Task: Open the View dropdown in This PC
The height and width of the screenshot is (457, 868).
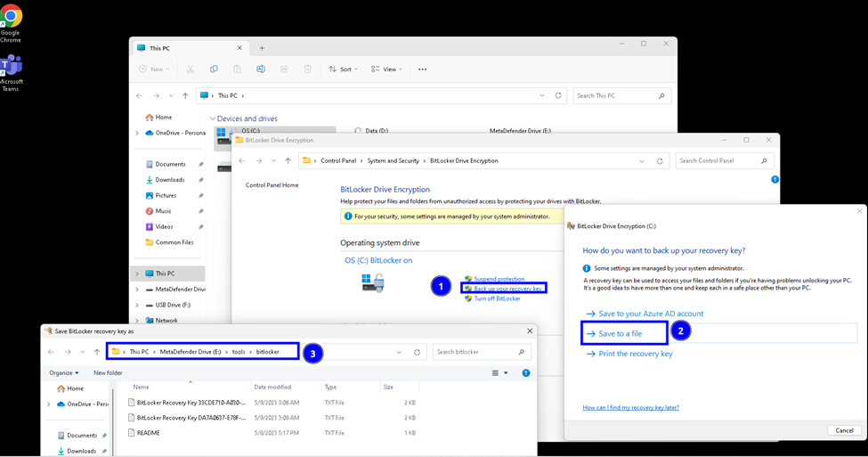Action: pos(386,69)
